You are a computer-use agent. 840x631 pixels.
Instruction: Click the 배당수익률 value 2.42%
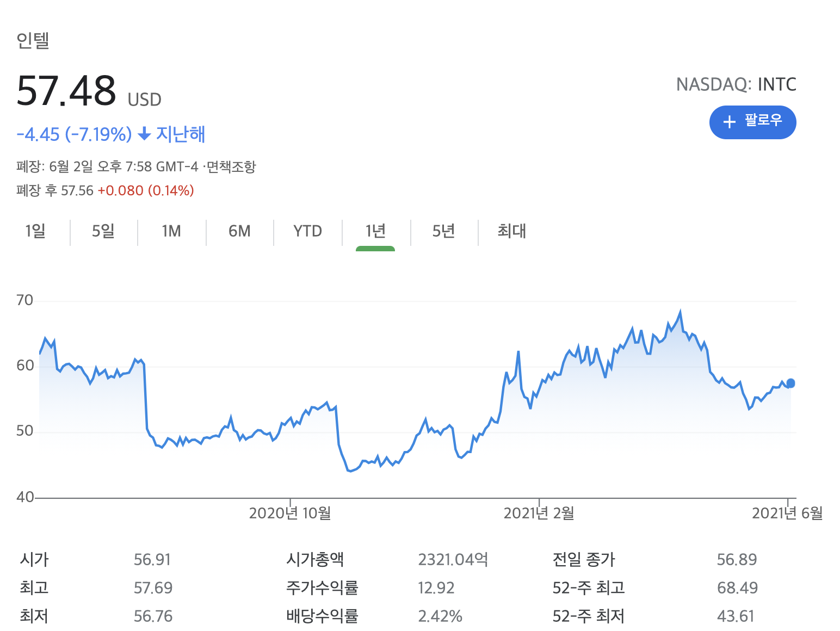coord(440,616)
